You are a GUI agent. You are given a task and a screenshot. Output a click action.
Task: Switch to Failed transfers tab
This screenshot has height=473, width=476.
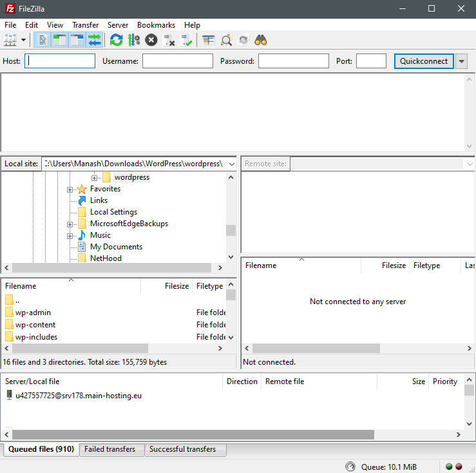[111, 449]
